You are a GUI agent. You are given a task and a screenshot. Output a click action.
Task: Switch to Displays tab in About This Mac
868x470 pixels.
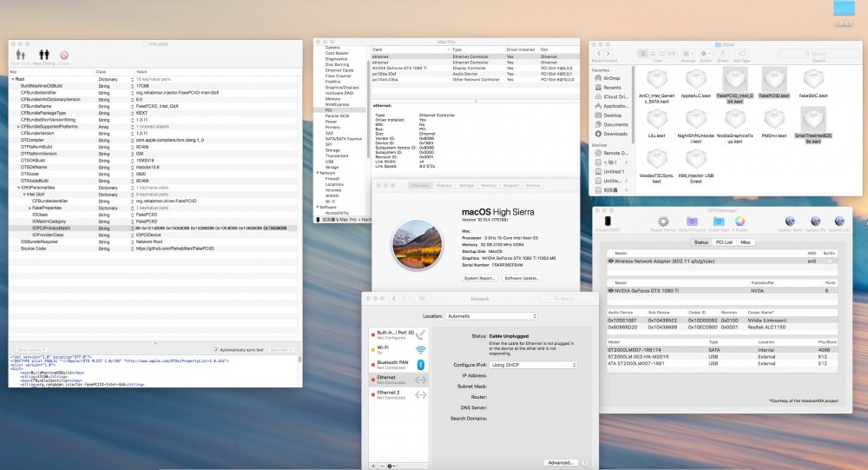(x=444, y=185)
